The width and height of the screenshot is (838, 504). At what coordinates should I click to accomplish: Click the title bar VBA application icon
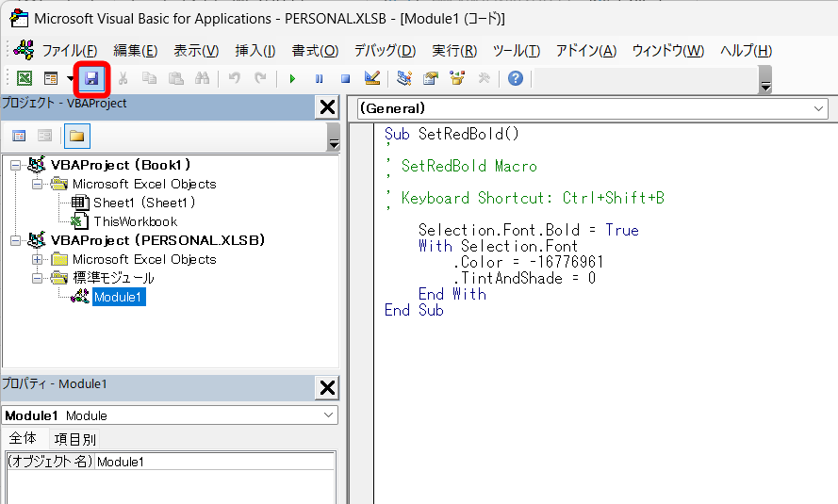click(x=19, y=18)
